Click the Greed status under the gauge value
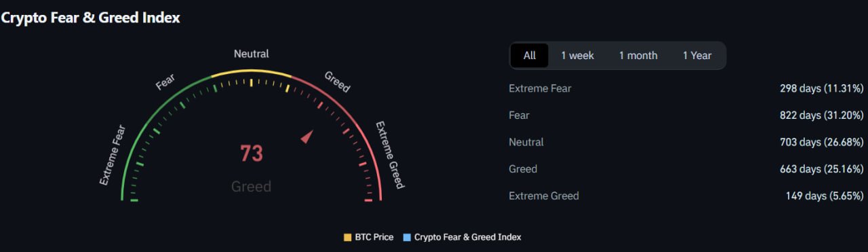This screenshot has height=252, width=868. pyautogui.click(x=252, y=186)
